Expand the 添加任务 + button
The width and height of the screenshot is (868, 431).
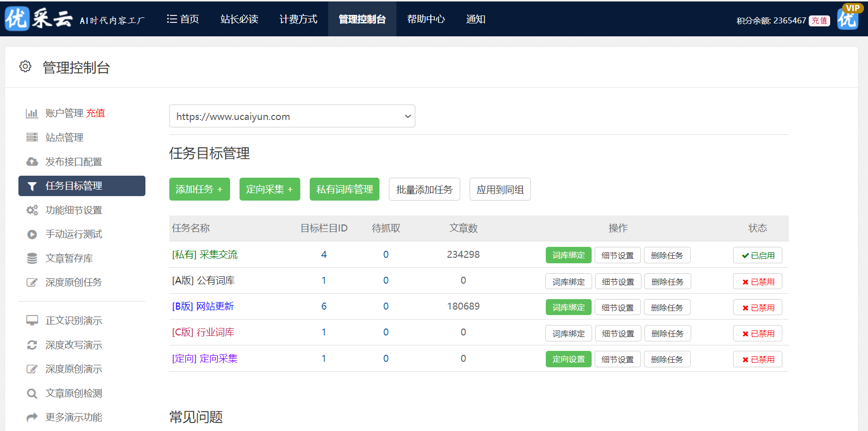pyautogui.click(x=199, y=189)
